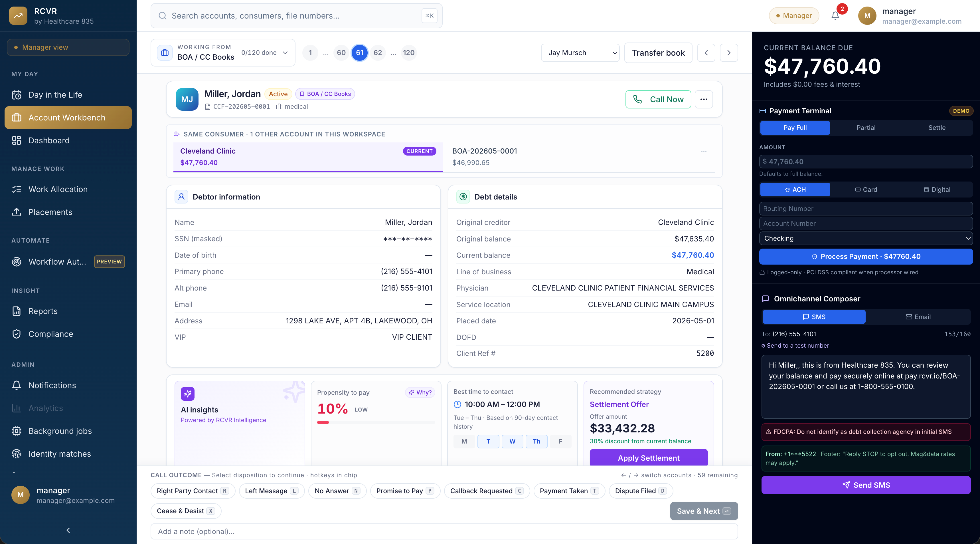Click Save & Next button

tap(704, 511)
